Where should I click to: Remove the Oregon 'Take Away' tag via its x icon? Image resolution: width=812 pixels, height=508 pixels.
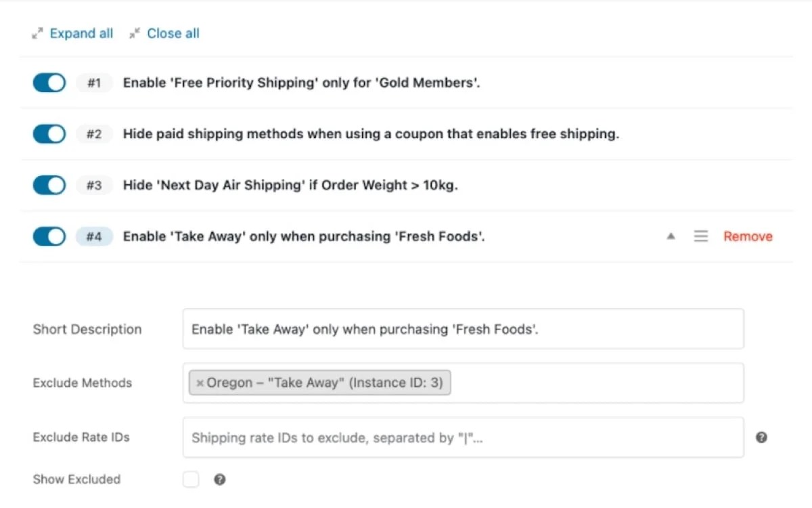tap(200, 383)
